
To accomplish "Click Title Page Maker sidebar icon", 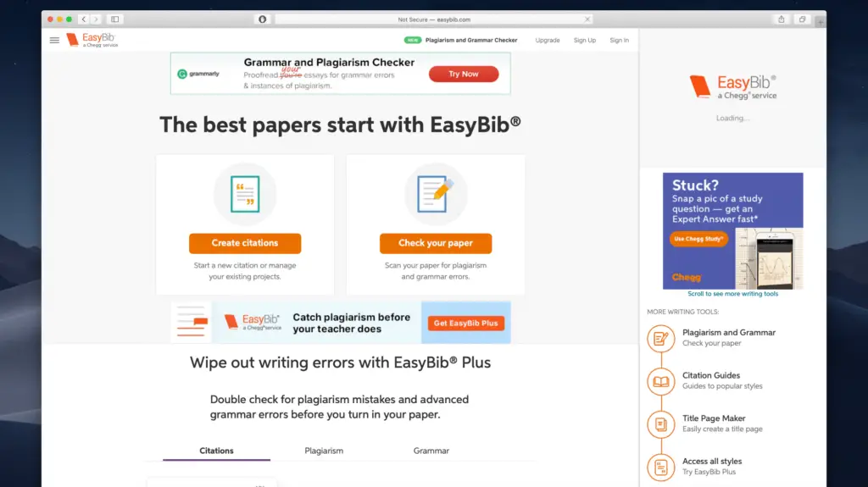I will pos(661,424).
